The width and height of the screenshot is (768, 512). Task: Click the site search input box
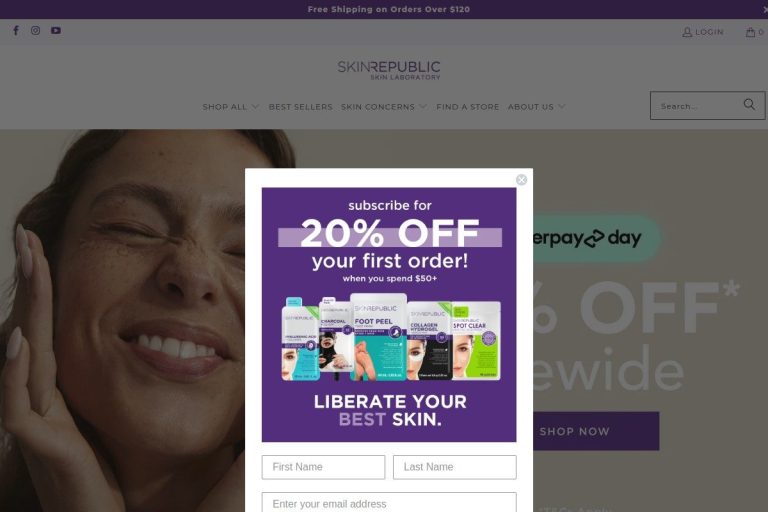[x=698, y=106]
